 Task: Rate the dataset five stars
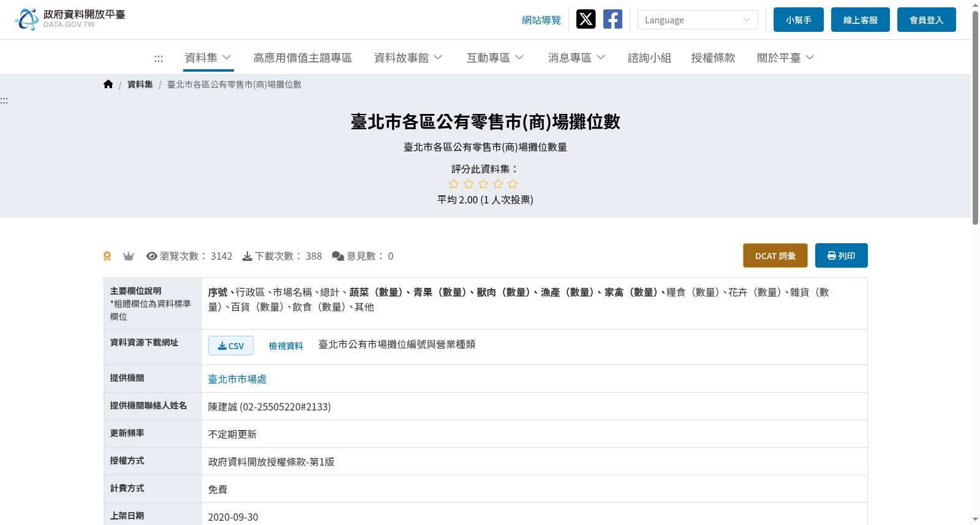pyautogui.click(x=513, y=184)
